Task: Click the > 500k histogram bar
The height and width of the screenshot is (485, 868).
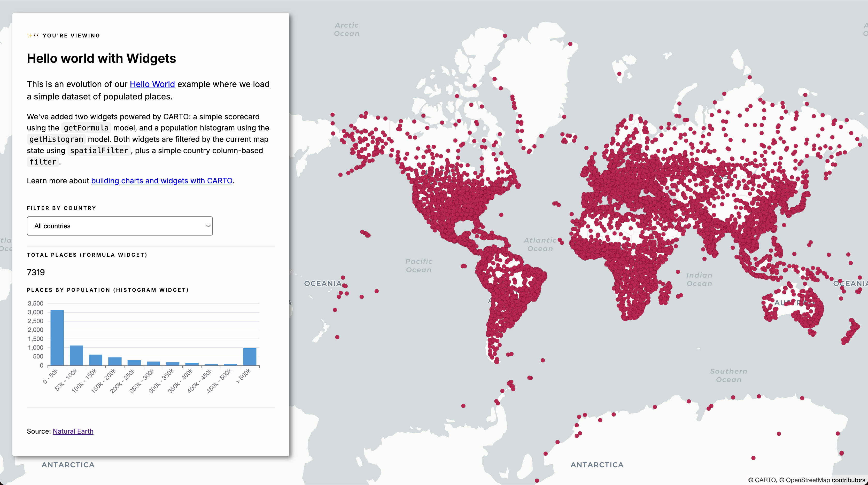Action: 250,357
